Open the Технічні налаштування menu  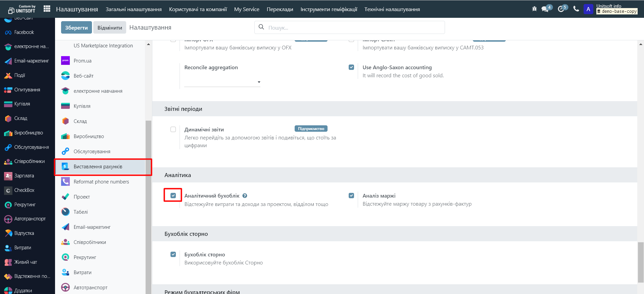click(x=392, y=9)
